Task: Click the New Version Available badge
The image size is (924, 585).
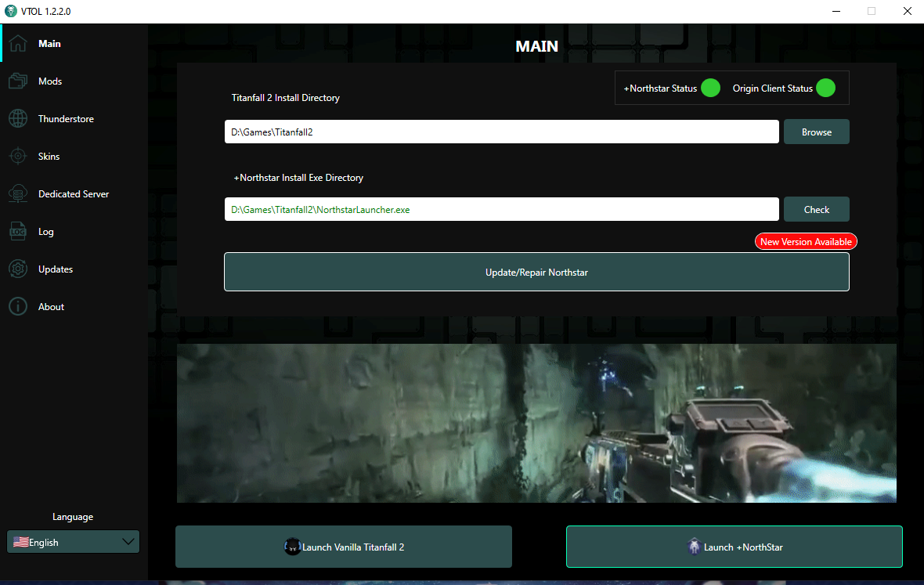Action: click(x=806, y=241)
